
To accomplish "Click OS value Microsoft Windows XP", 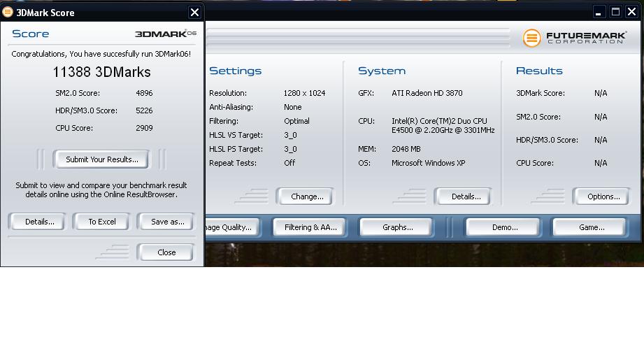I will 429,163.
